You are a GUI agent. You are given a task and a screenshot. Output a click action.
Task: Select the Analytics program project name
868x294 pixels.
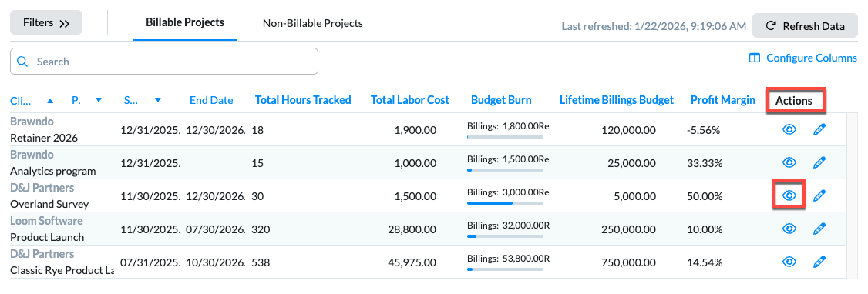pyautogui.click(x=53, y=171)
